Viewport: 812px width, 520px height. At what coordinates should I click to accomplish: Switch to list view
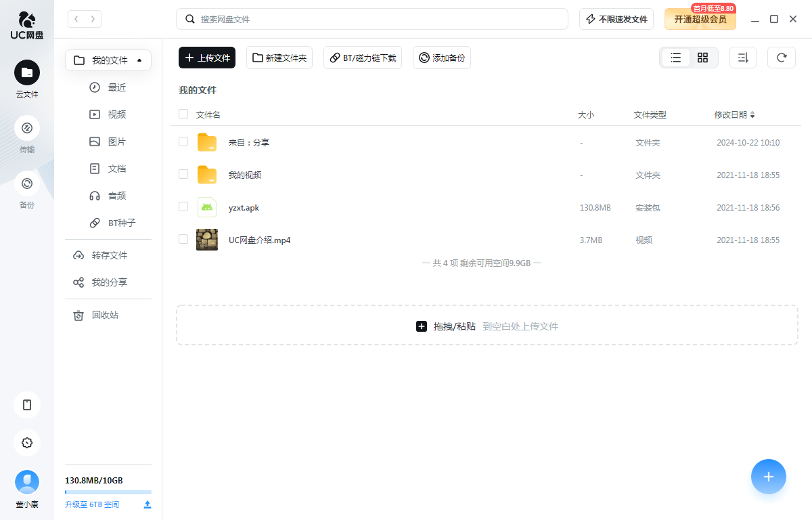tap(675, 58)
